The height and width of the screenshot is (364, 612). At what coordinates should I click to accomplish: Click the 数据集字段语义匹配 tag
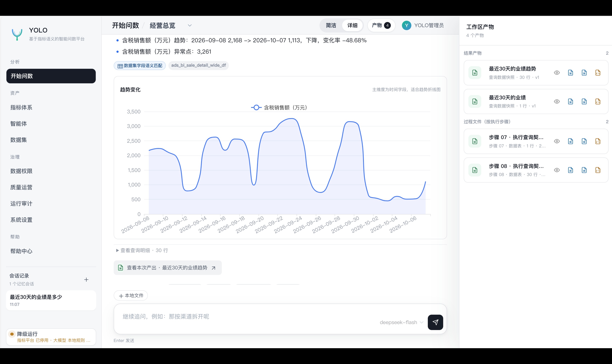pos(140,66)
